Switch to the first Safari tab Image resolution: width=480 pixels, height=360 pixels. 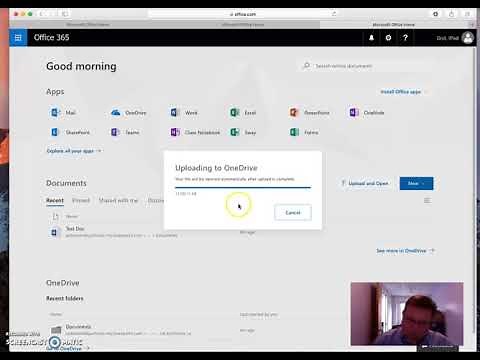pos(87,24)
